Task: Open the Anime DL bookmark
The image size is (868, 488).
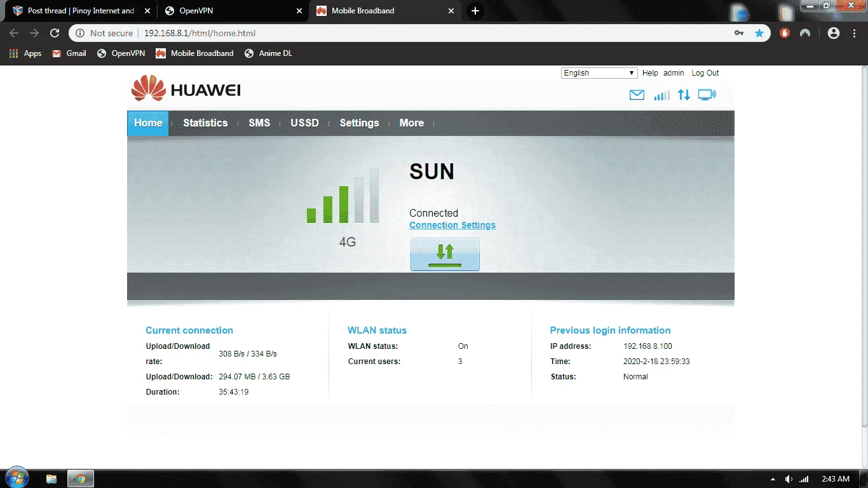Action: (x=268, y=53)
